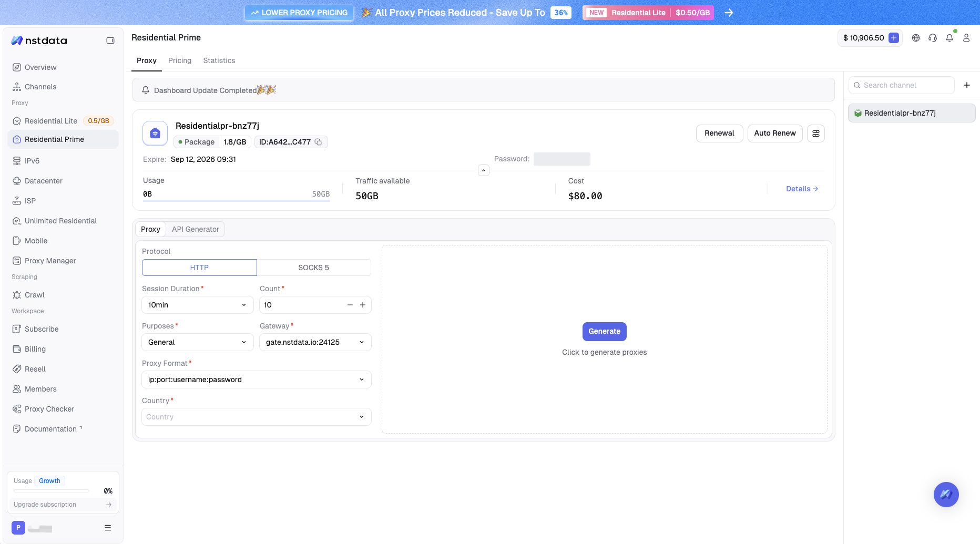Enable Auto Renew for the channel

point(775,134)
